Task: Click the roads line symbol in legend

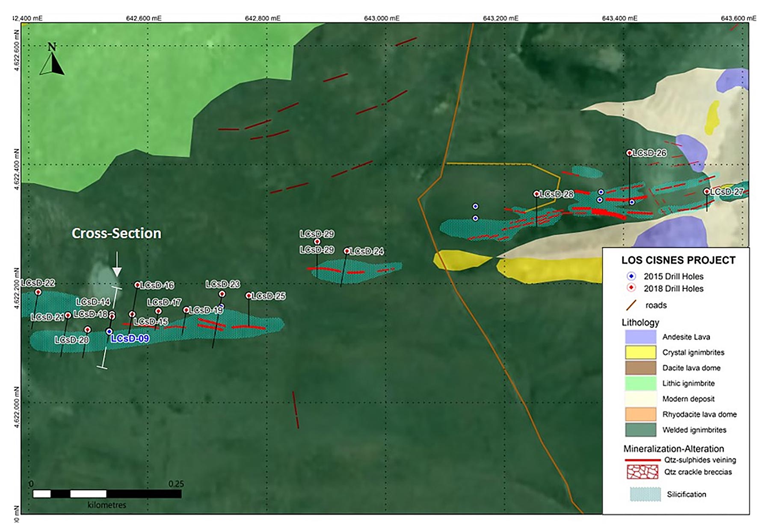Action: coord(631,305)
